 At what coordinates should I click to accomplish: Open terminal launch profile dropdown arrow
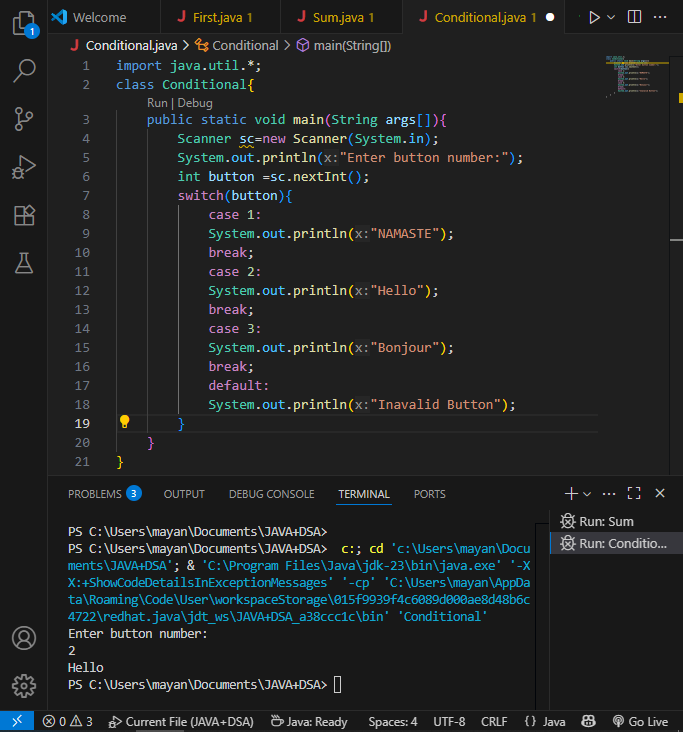587,494
